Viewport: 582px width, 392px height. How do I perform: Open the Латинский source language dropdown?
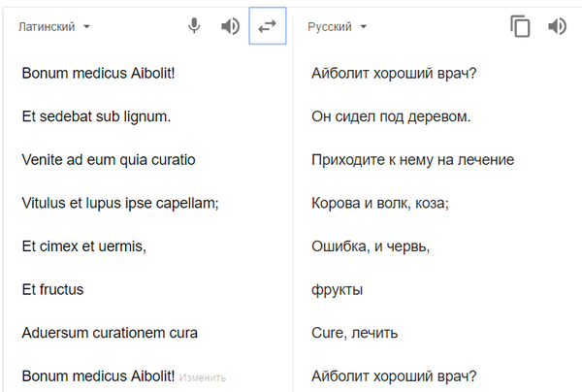(x=54, y=27)
